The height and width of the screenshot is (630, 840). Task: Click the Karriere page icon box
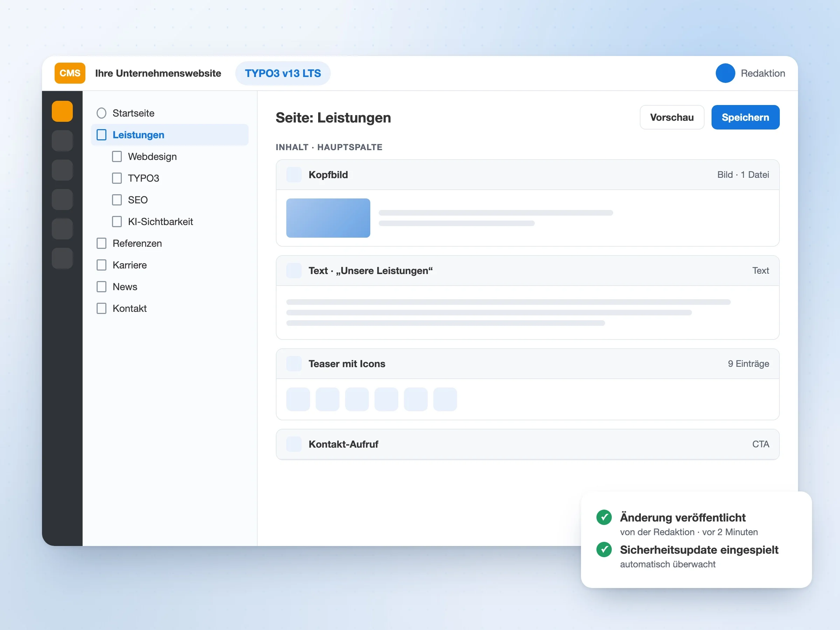tap(101, 265)
